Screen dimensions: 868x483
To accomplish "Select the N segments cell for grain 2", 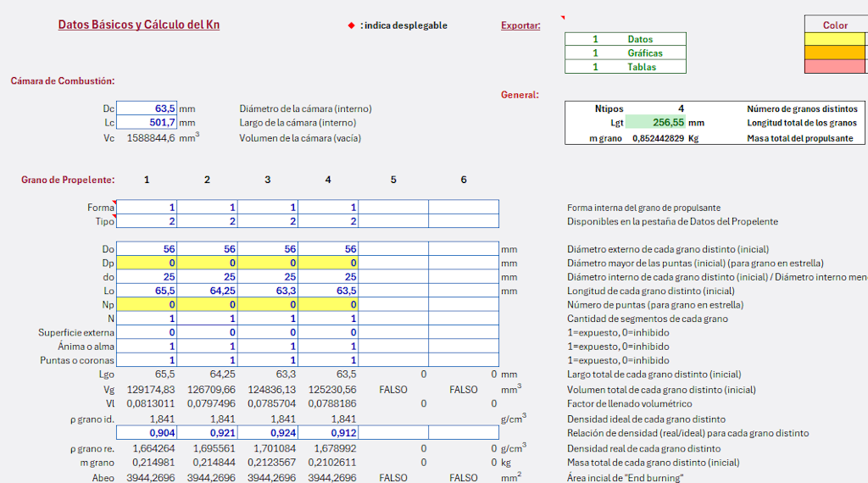I will (207, 318).
